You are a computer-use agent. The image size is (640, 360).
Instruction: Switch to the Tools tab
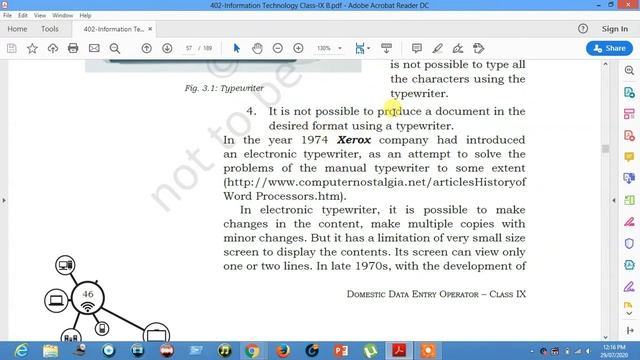tap(50, 29)
